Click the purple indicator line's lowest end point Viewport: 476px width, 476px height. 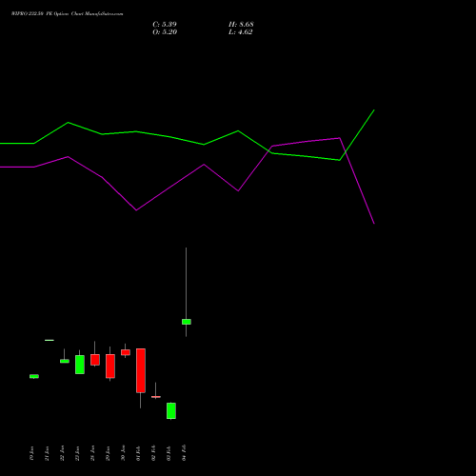(374, 224)
